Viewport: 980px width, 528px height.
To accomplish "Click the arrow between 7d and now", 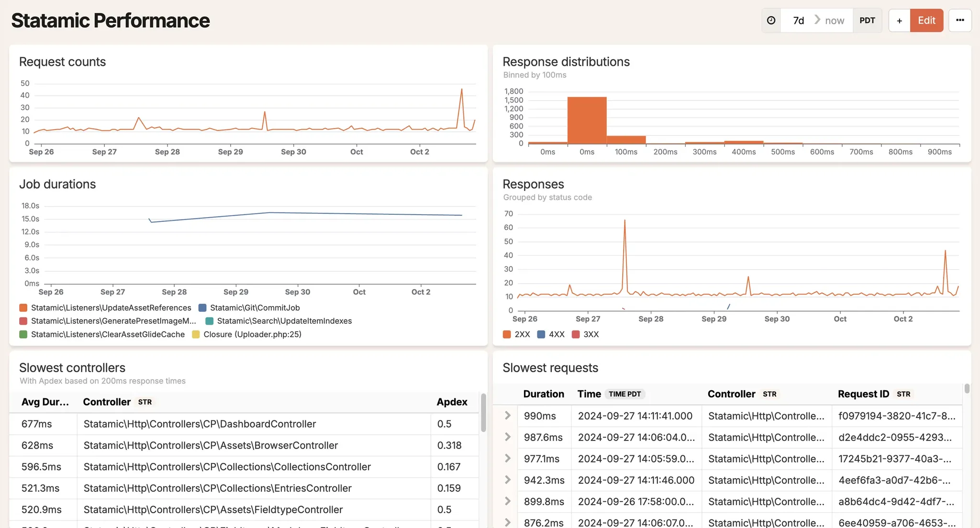I will [x=817, y=20].
